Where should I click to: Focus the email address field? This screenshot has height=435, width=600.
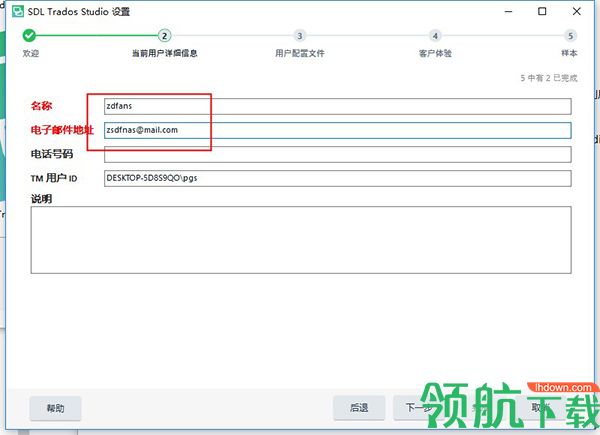point(338,130)
